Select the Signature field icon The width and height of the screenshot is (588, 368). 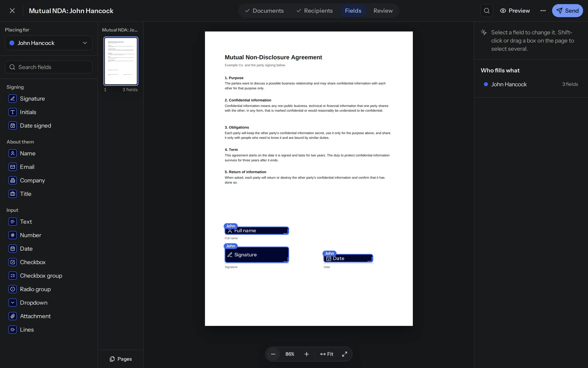click(x=13, y=99)
